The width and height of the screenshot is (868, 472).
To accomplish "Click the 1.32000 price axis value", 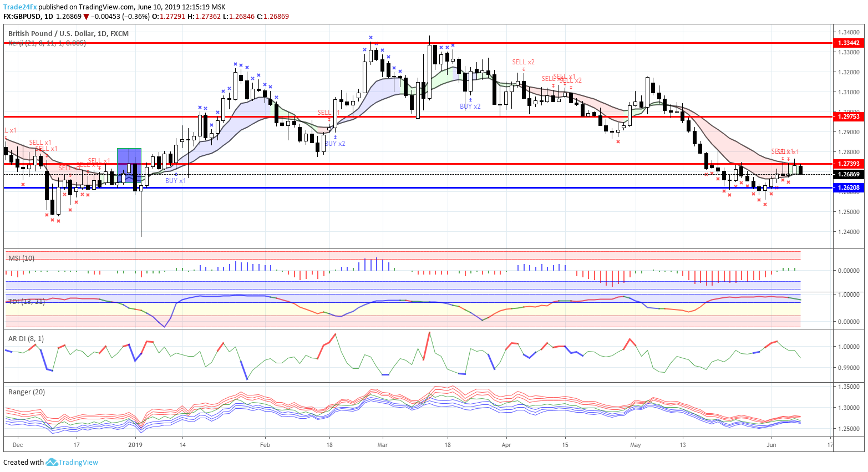I will (849, 72).
